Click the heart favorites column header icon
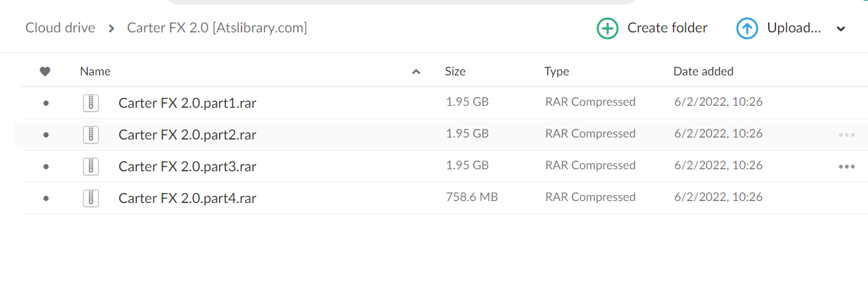This screenshot has width=868, height=283. click(x=45, y=71)
